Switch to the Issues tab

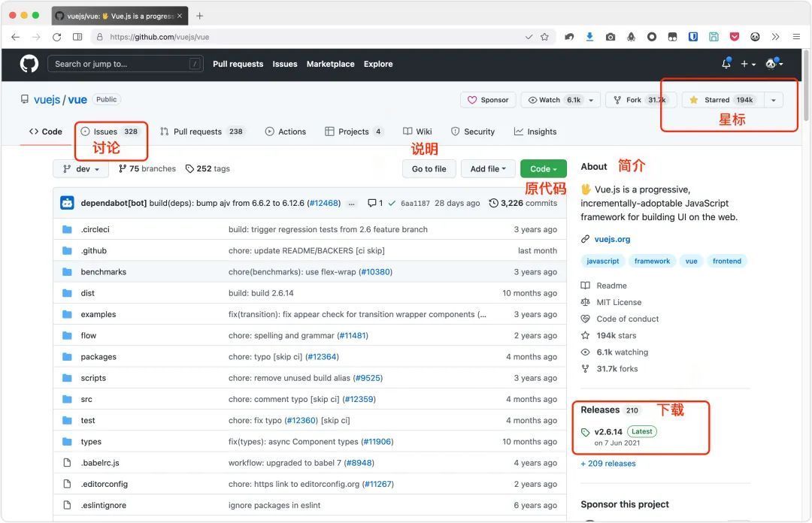pos(109,132)
